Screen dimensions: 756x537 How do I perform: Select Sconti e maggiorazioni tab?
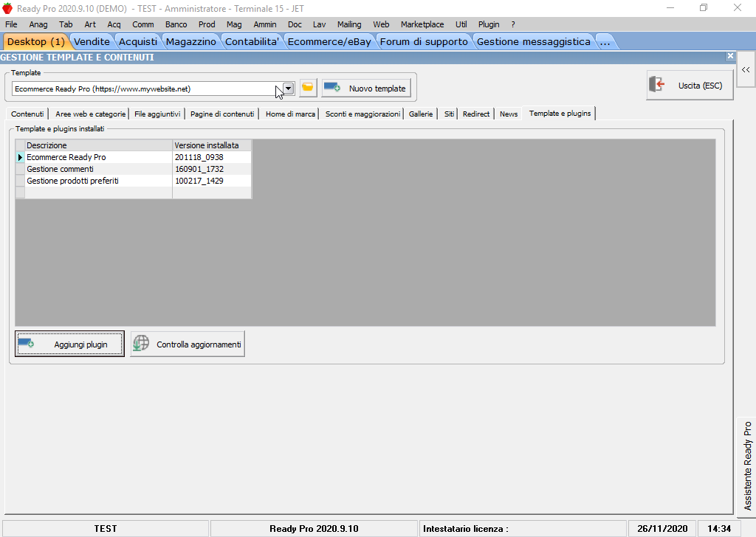point(362,114)
